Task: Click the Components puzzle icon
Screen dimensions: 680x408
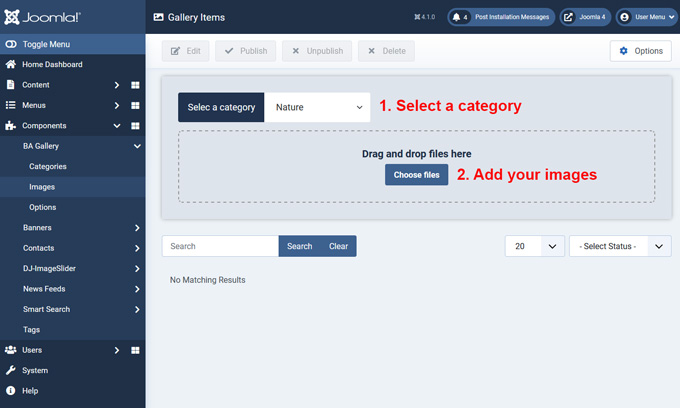Action: (x=11, y=126)
